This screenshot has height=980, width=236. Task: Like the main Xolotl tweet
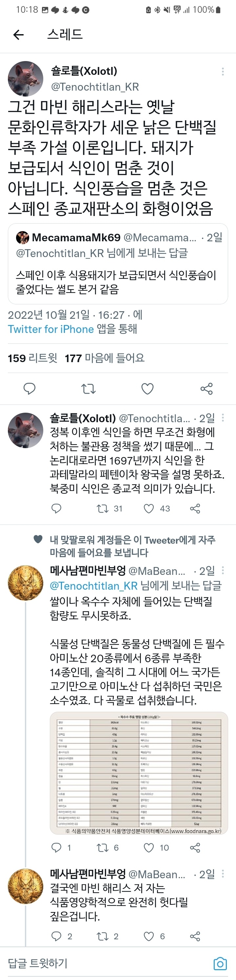pos(147,388)
